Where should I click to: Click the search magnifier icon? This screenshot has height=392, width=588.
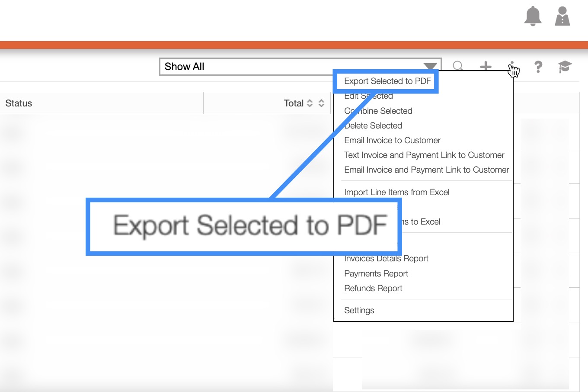coord(458,66)
